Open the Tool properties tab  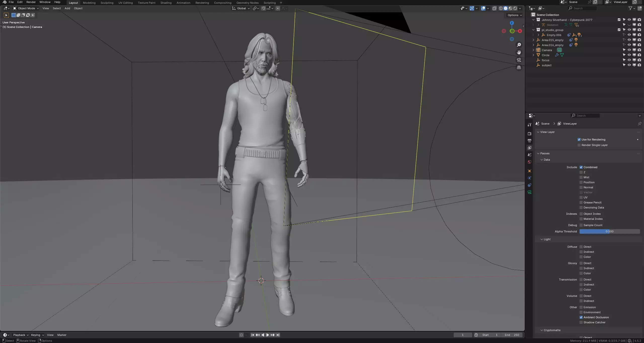point(529,125)
